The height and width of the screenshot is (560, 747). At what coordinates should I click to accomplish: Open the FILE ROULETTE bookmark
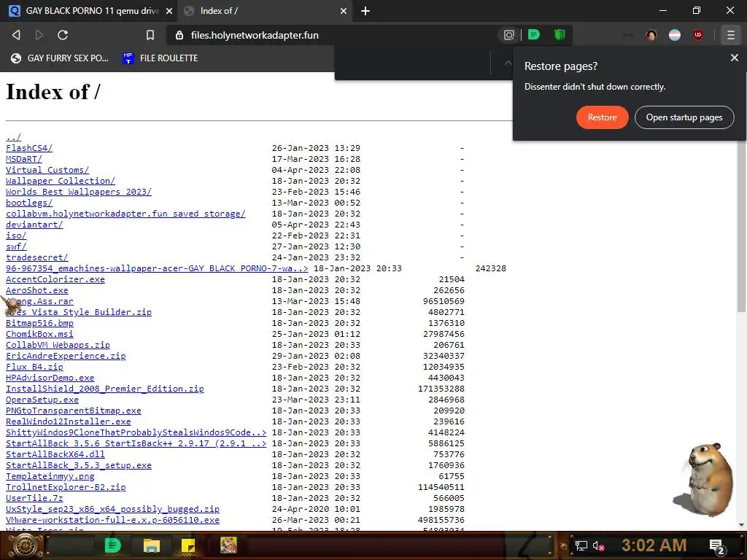pos(160,58)
